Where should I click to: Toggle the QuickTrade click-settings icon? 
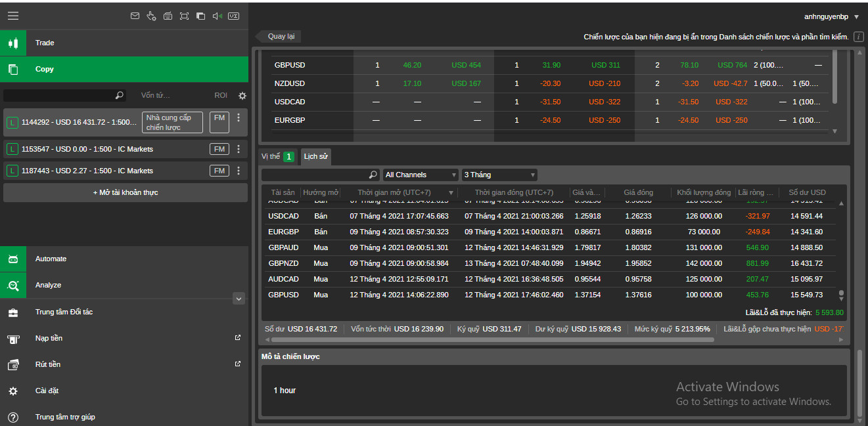[x=152, y=16]
